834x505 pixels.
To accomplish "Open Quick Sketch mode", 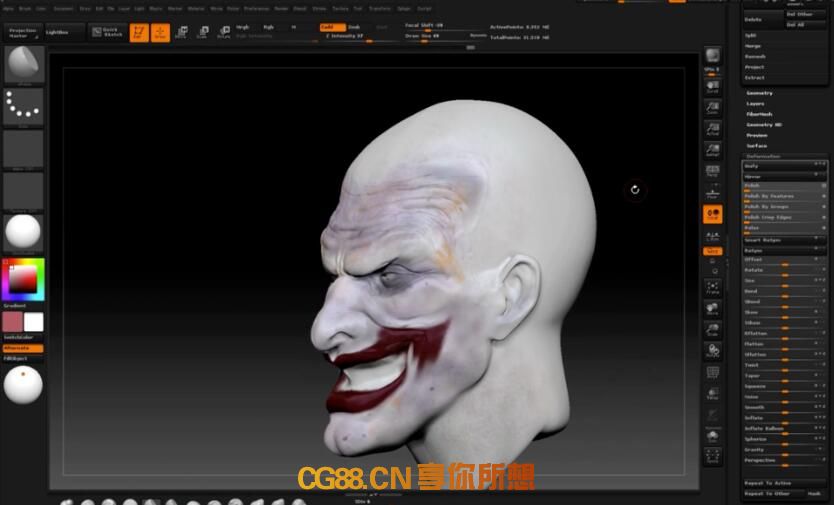I will coord(107,32).
